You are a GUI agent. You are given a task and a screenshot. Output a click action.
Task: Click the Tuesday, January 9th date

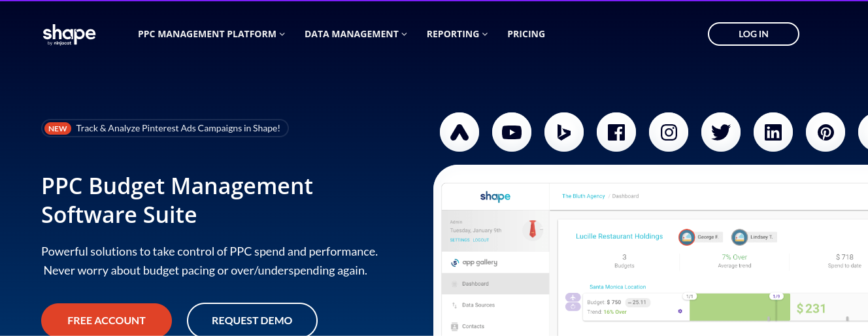[476, 230]
